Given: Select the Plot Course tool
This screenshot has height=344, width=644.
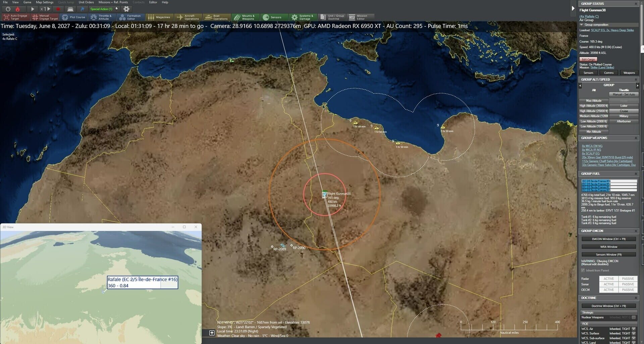Looking at the screenshot, I should coord(74,17).
